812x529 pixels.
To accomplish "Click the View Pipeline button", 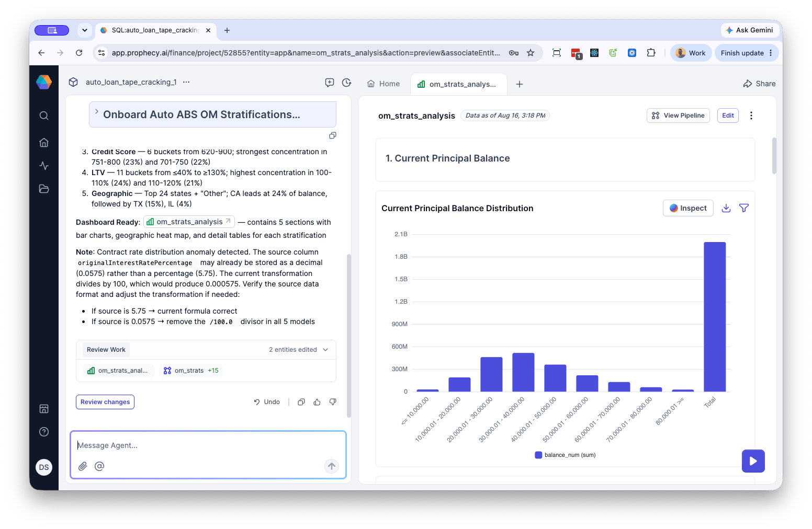I will coord(678,116).
